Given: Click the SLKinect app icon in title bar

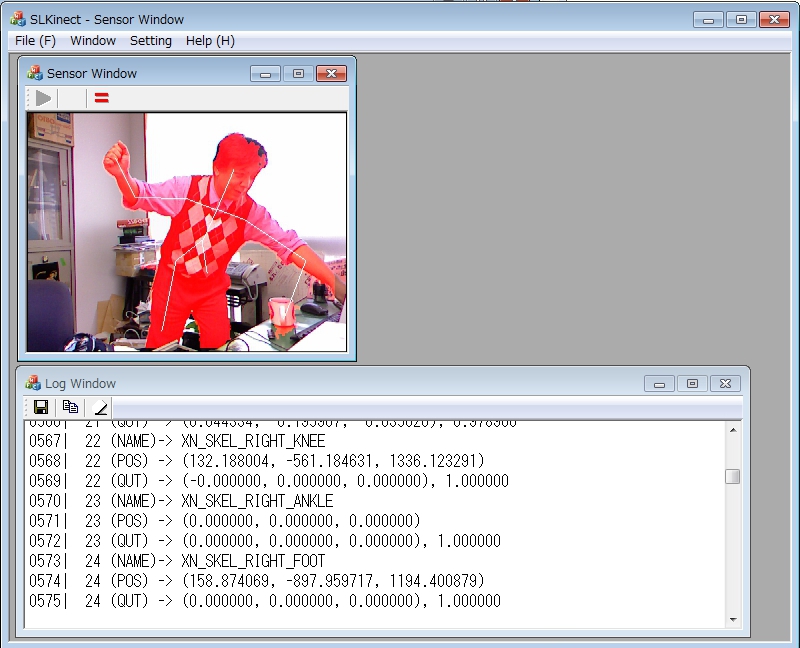Looking at the screenshot, I should [x=18, y=19].
